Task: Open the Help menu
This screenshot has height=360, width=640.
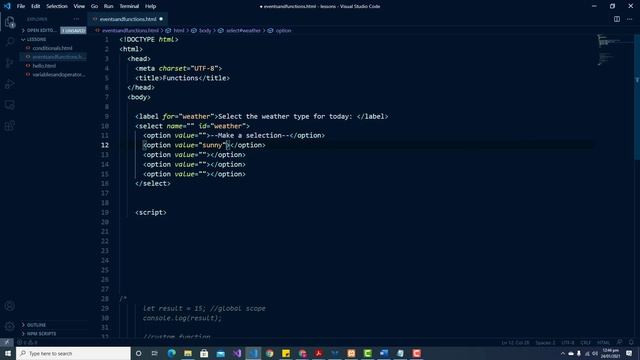Action: pos(150,6)
